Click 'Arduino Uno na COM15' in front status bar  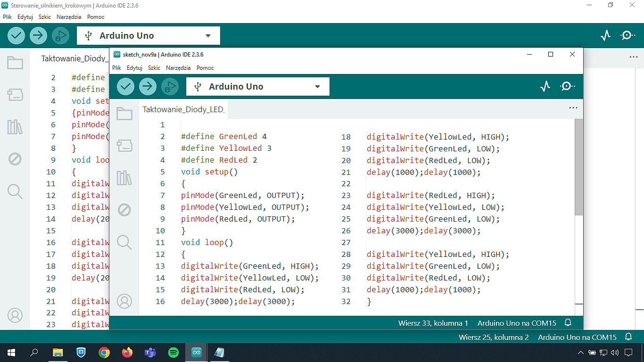517,323
